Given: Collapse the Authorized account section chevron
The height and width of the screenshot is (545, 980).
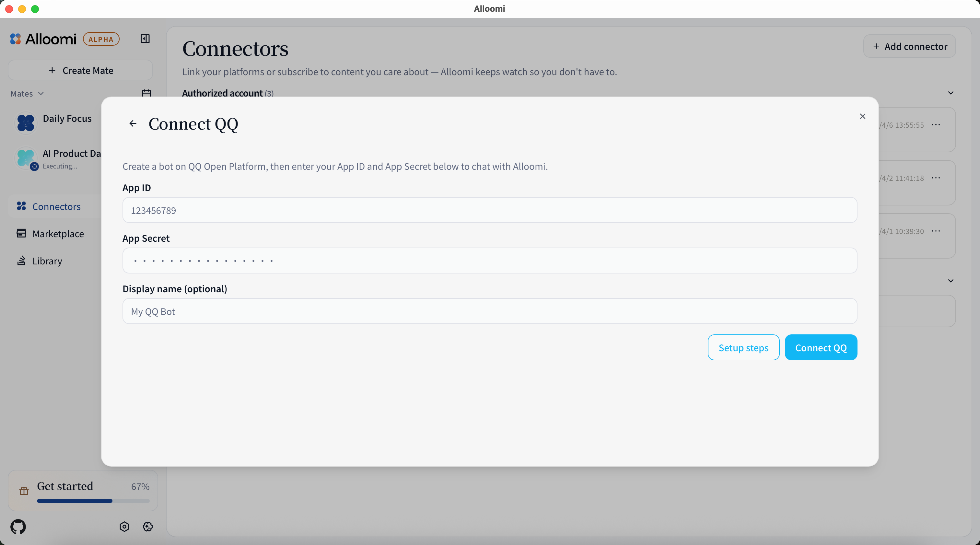Looking at the screenshot, I should click(950, 93).
